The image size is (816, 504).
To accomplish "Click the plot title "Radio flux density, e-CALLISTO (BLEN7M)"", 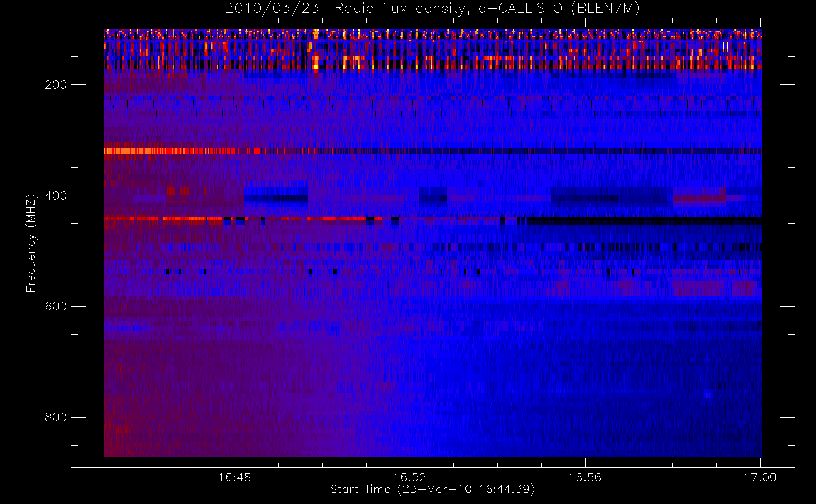I will [x=487, y=9].
